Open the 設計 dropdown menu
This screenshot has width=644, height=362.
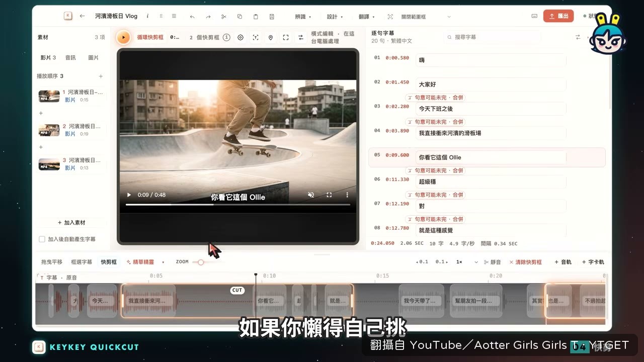(x=335, y=17)
